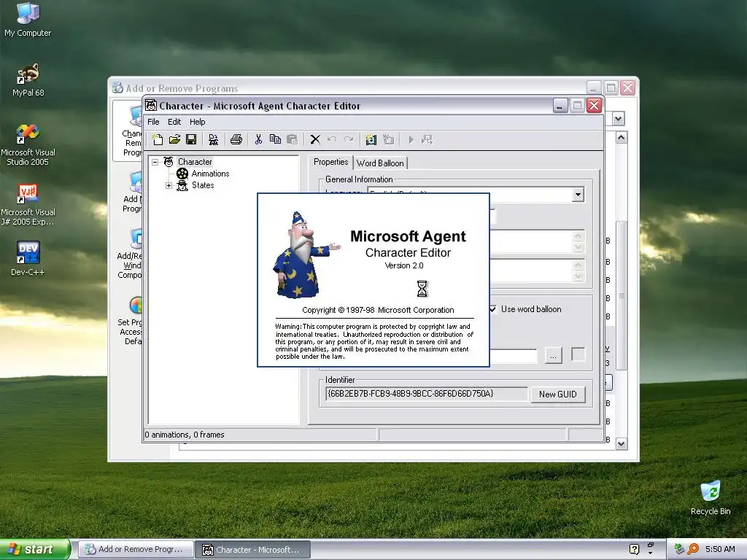Click the New Animation filmstrip icon
Screen dimensions: 747x560
click(371, 139)
